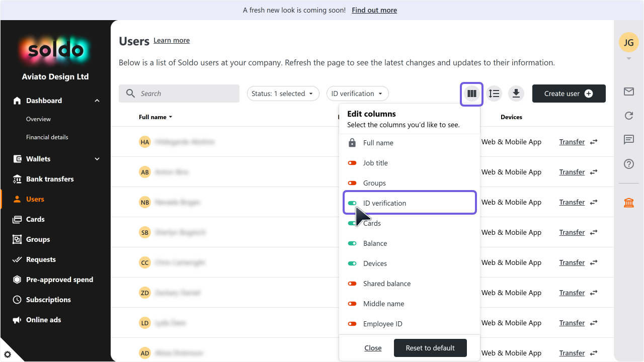644x362 pixels.
Task: Click the ZD user avatar
Action: 145,293
